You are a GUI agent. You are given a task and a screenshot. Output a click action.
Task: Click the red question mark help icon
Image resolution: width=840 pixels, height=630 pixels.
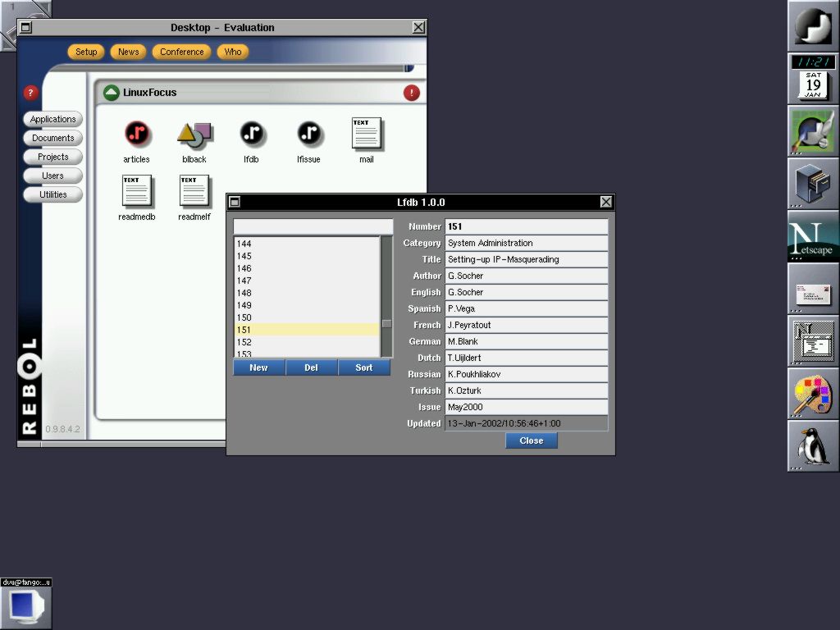(x=31, y=93)
